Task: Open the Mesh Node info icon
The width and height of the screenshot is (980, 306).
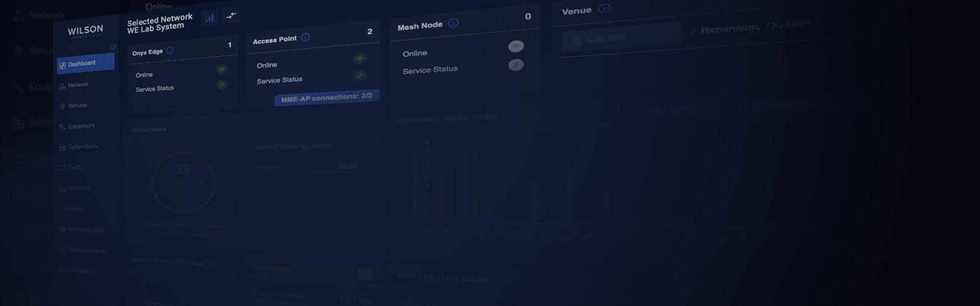Action: point(453,23)
